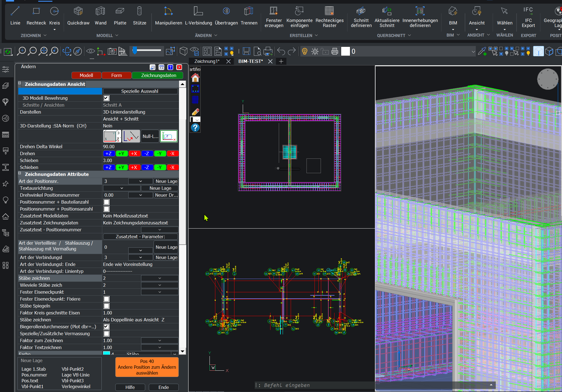This screenshot has height=392, width=562.
Task: Click the undo arrow icon
Action: pos(281,51)
